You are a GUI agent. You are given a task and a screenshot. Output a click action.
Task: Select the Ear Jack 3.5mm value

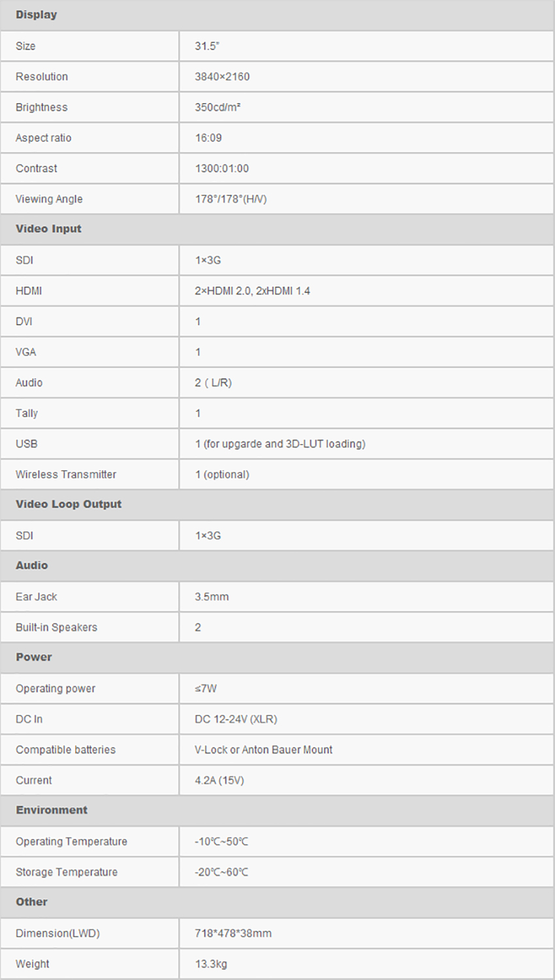click(212, 597)
